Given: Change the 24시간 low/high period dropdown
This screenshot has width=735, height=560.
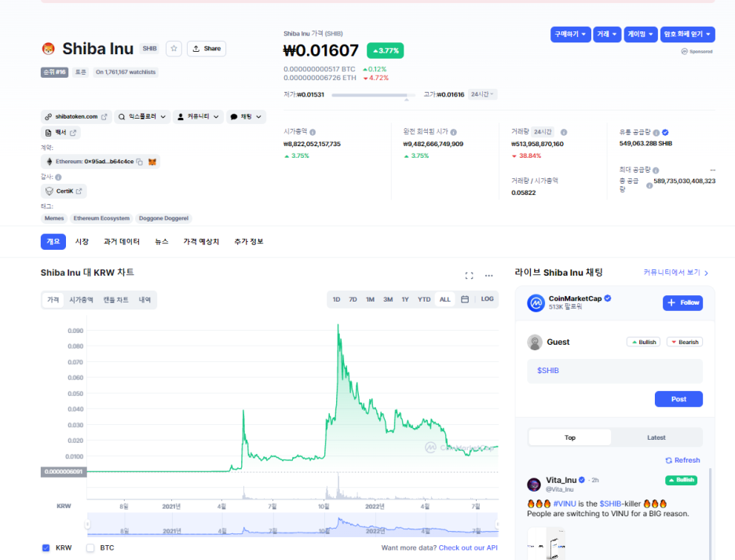Looking at the screenshot, I should tap(482, 94).
